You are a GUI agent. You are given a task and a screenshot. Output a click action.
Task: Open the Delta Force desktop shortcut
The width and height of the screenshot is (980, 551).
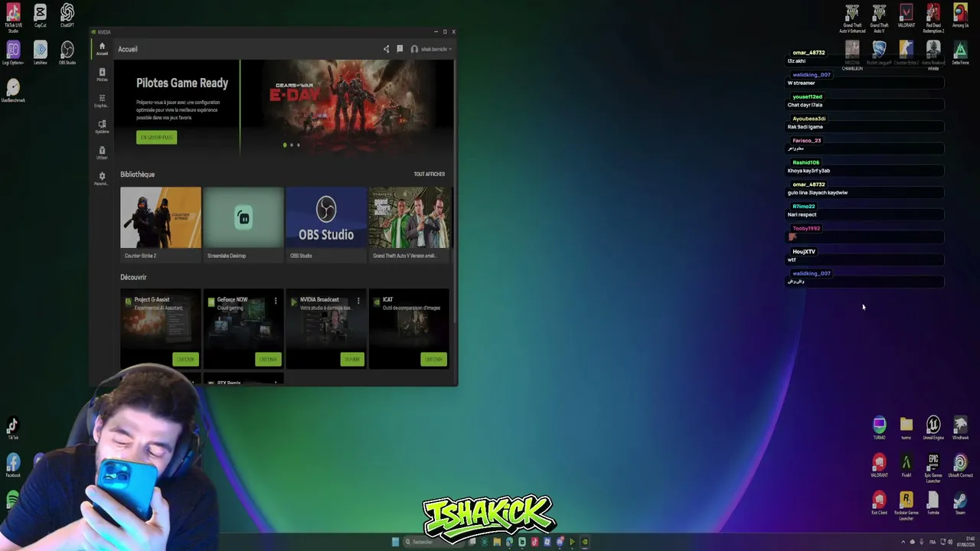tap(960, 54)
